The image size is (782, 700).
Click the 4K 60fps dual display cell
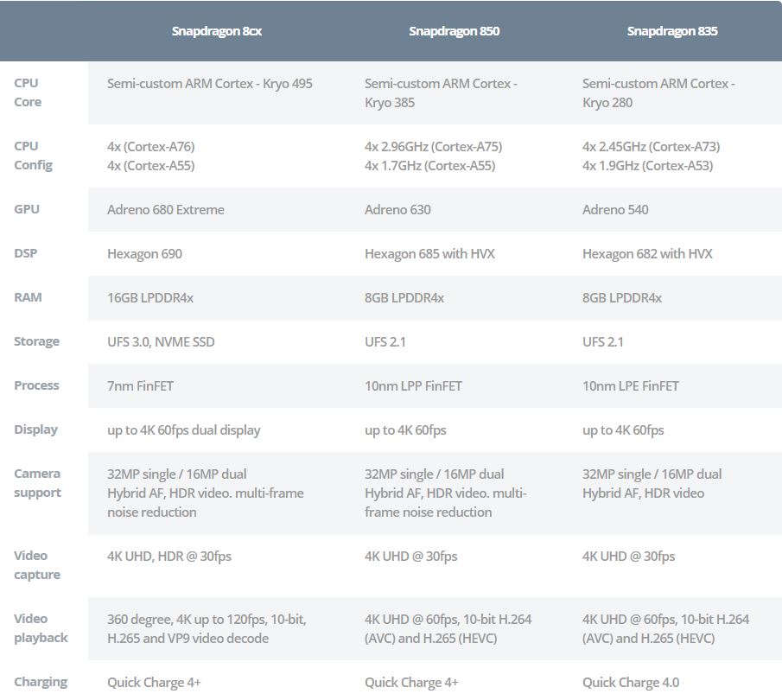click(x=183, y=430)
